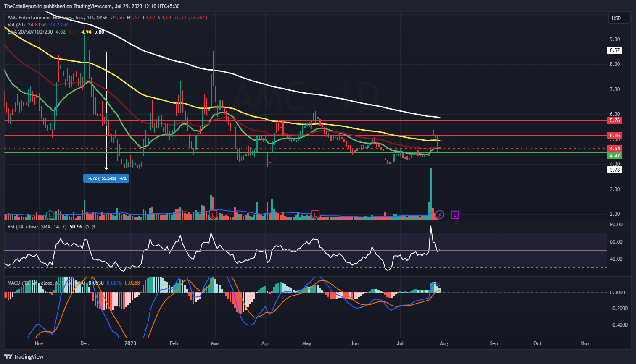The image size is (636, 364).
Task: Click the 4.64 current price label
Action: (x=615, y=148)
